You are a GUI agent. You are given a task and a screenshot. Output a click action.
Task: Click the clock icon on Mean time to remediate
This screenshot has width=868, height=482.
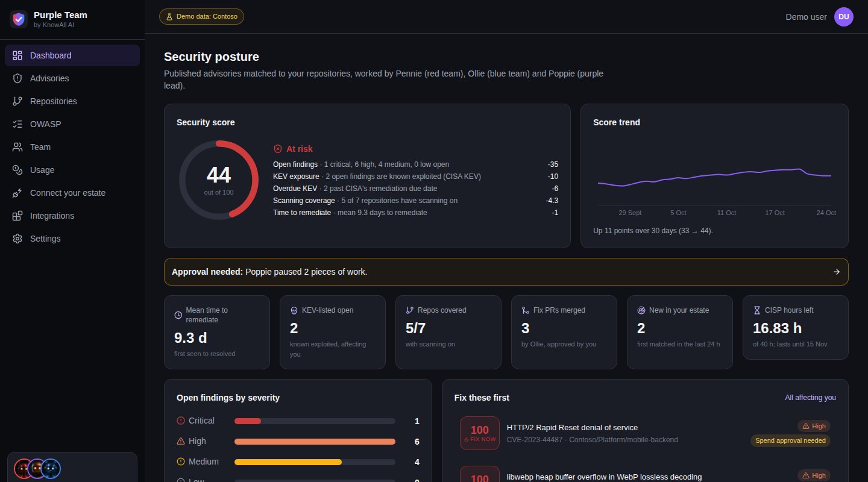pyautogui.click(x=178, y=315)
